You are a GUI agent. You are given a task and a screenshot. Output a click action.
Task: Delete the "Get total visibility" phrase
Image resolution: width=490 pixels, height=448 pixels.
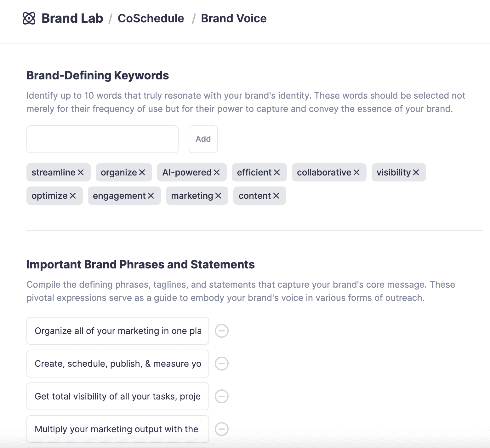pyautogui.click(x=222, y=396)
